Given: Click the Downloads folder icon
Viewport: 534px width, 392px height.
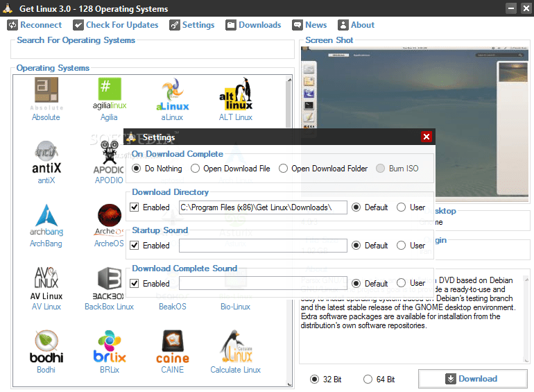Looking at the screenshot, I should [x=230, y=25].
